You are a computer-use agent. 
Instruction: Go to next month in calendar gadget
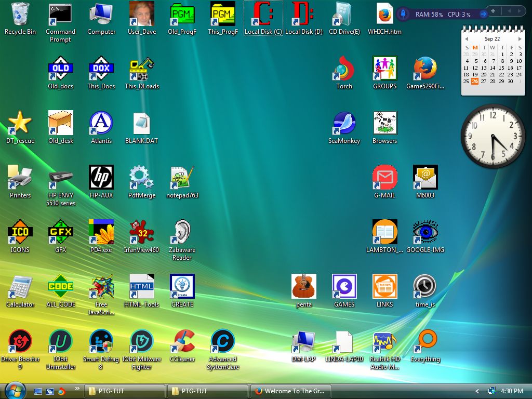tap(520, 38)
